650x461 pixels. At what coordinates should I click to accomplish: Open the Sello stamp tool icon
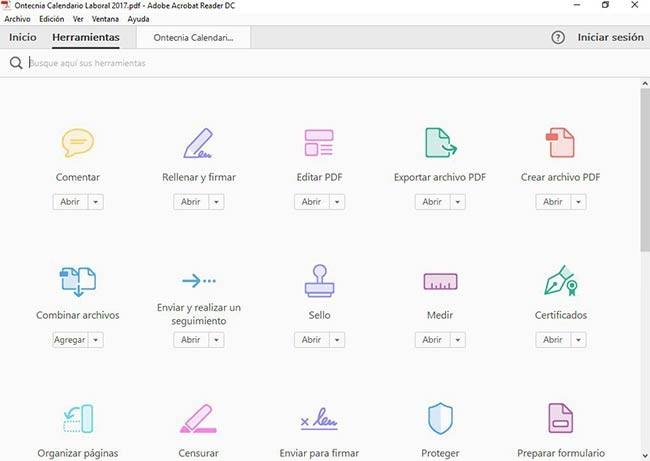(319, 281)
